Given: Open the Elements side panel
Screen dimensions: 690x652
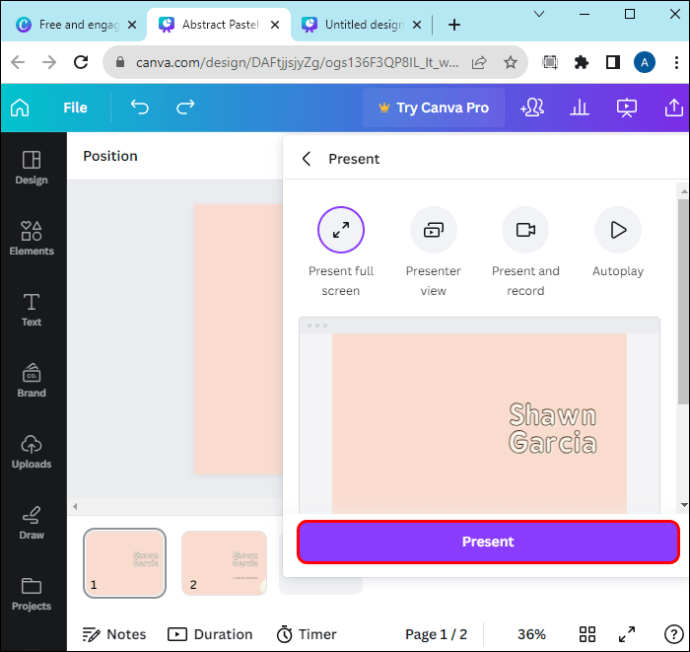Looking at the screenshot, I should click(32, 238).
